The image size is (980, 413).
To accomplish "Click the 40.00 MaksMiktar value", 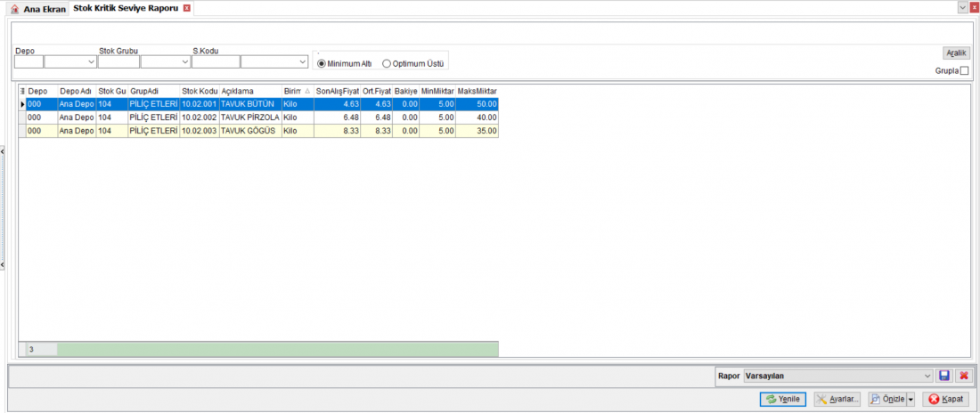I will click(478, 117).
